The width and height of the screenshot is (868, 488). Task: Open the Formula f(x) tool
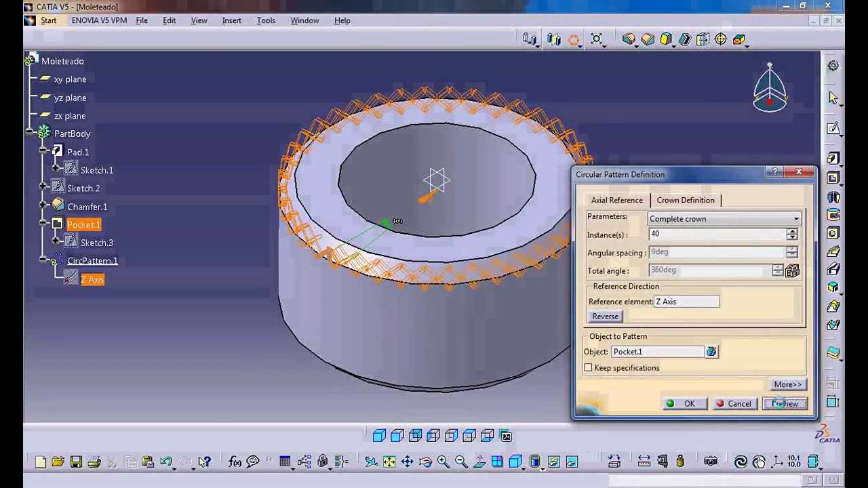pos(235,462)
